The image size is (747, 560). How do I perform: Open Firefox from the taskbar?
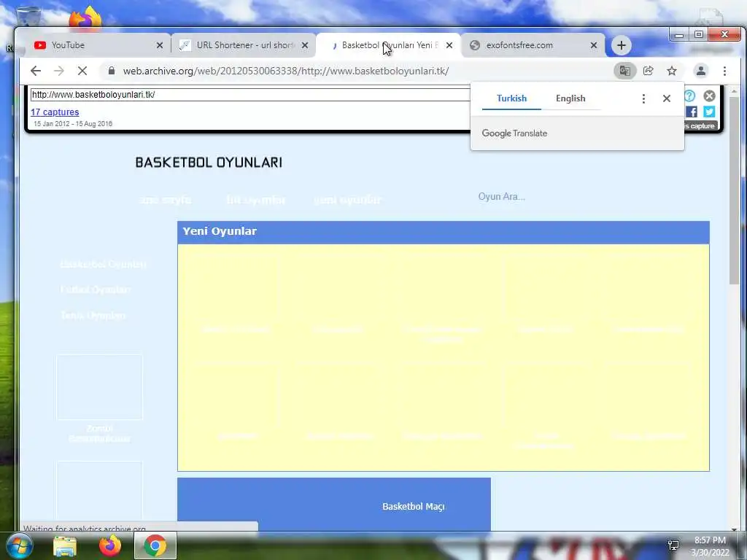coord(110,545)
